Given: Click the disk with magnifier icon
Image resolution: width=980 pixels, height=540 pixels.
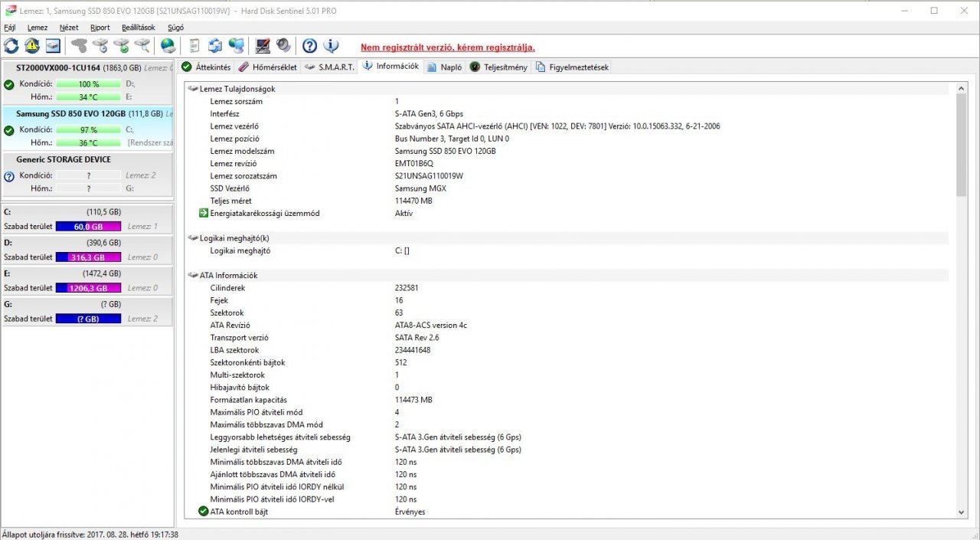Looking at the screenshot, I should [142, 46].
